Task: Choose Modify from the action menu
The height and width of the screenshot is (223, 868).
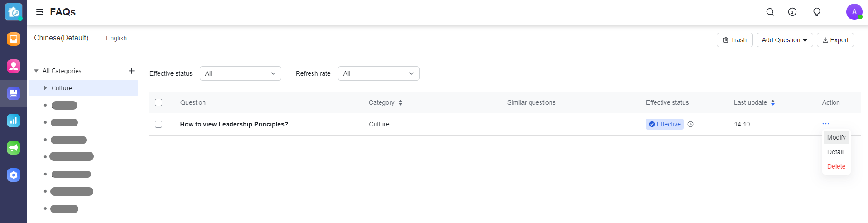Action: (836, 137)
